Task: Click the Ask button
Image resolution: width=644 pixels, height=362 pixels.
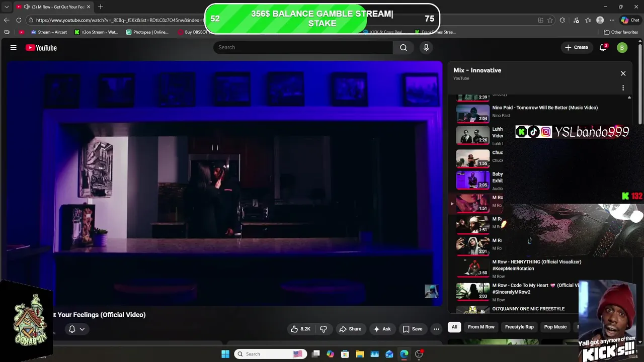Action: pyautogui.click(x=382, y=329)
